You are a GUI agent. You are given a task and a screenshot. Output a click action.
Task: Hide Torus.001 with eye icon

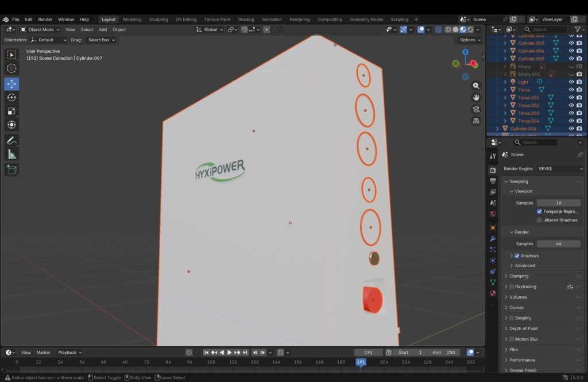click(571, 98)
